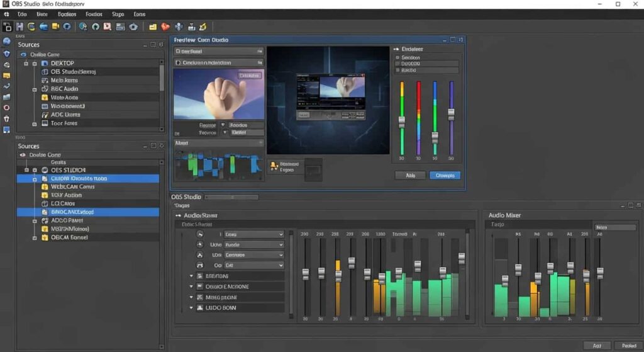Click the blue button next to Able
Image resolution: width=644 pixels, height=352 pixels.
(445, 176)
